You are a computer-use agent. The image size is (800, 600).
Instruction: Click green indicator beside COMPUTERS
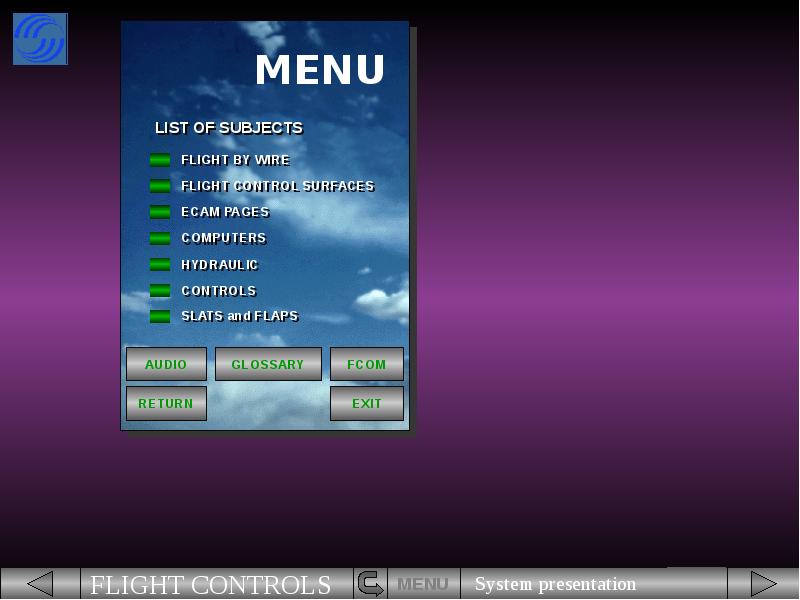pyautogui.click(x=160, y=238)
